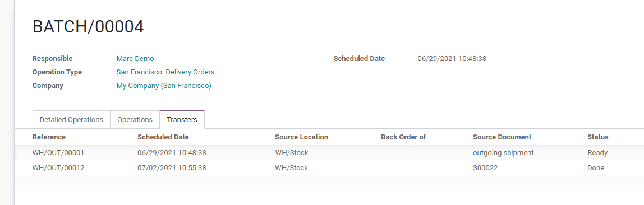Viewport: 644px width, 205px height.
Task: Sort by Source Location column header
Action: 301,137
